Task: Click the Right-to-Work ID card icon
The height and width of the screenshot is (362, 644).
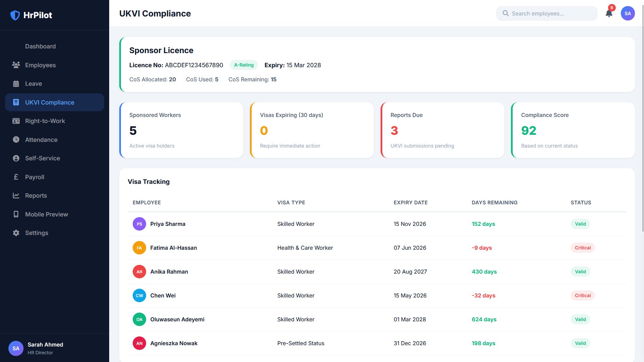Action: point(16,121)
